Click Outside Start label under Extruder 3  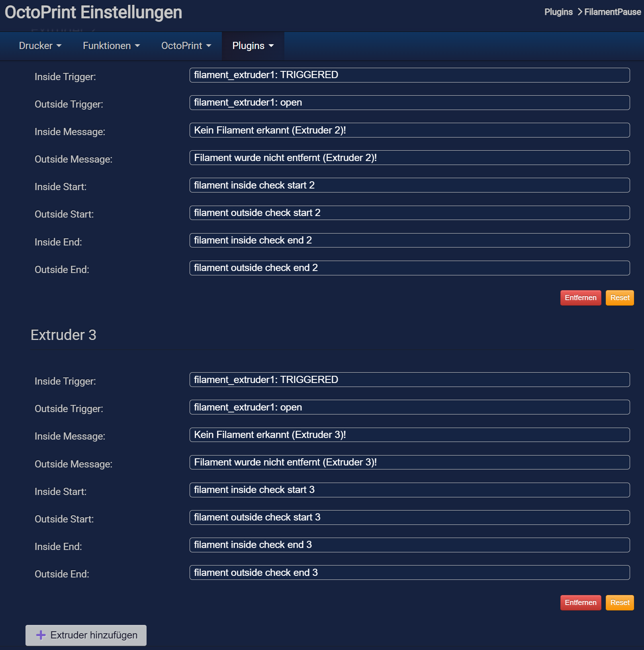click(64, 519)
